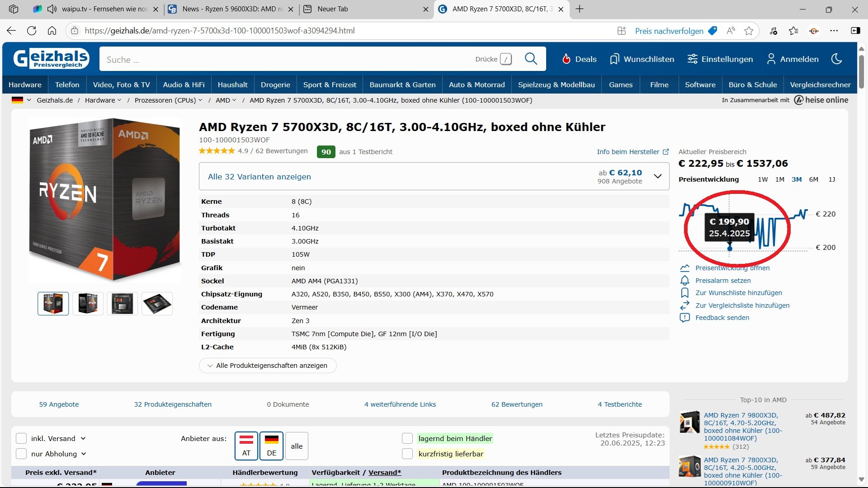Open the Games category menu
The image size is (868, 488).
621,84
